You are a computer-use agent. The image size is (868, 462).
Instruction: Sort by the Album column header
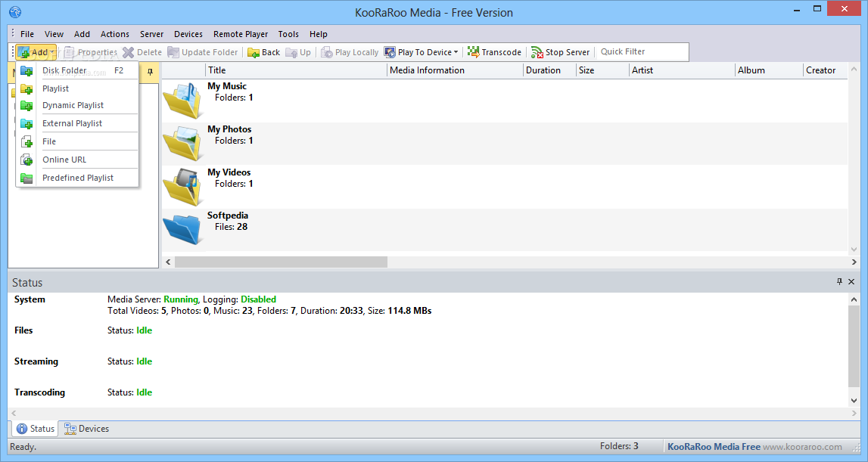769,70
